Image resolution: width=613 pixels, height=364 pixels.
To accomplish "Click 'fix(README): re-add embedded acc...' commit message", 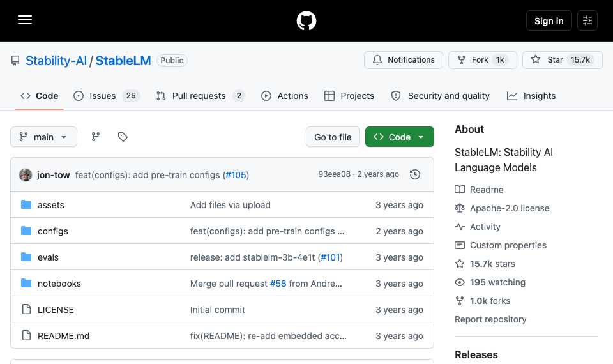I will pyautogui.click(x=268, y=336).
